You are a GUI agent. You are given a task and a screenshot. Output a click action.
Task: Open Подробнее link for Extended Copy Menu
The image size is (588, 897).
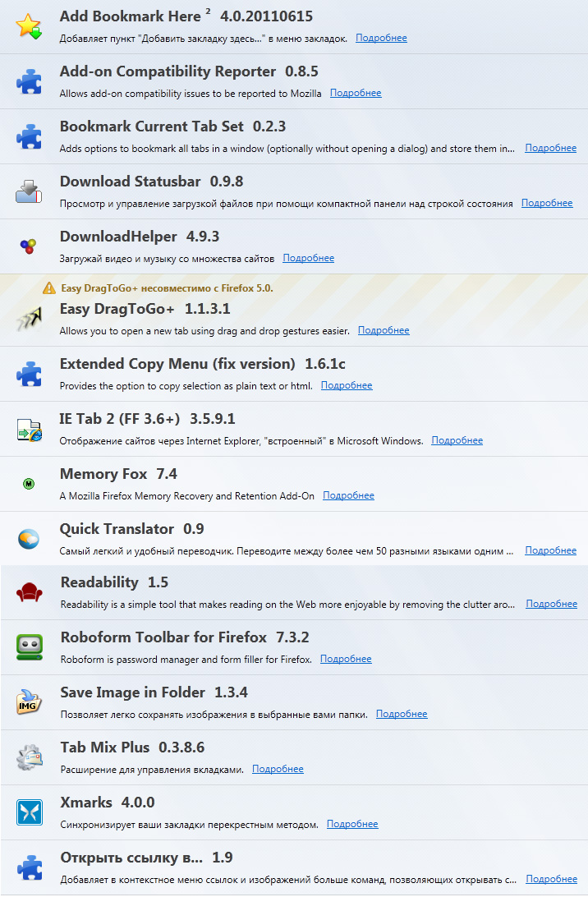pos(347,385)
